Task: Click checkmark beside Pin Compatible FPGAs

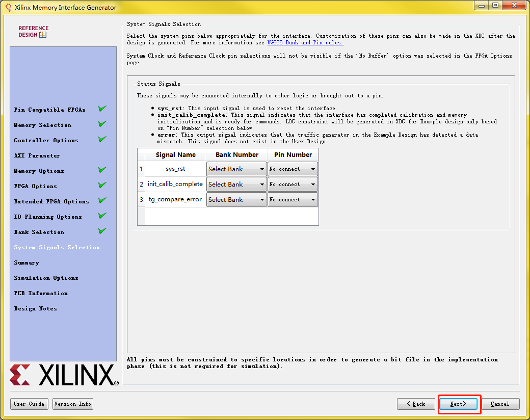Action: (x=102, y=108)
